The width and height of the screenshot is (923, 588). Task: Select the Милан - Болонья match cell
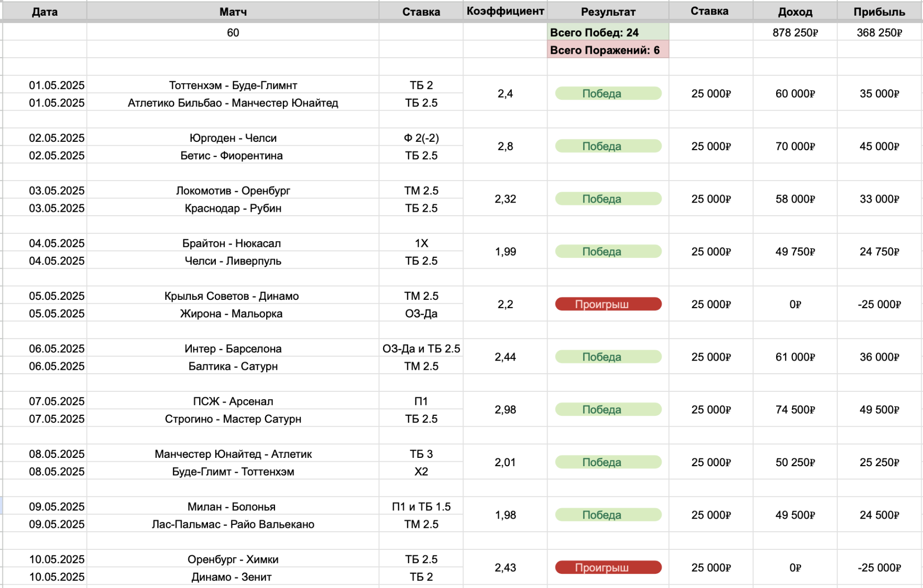[x=233, y=507]
